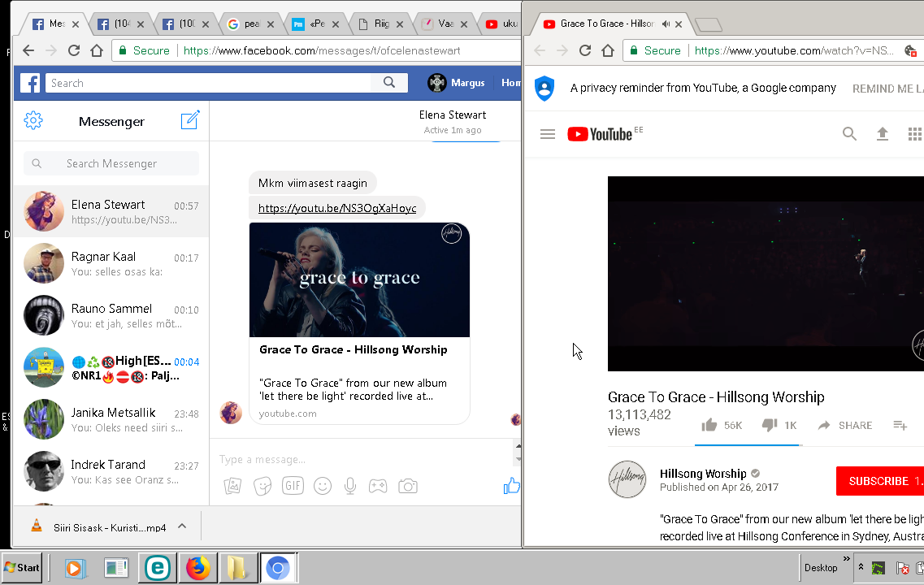Open the emoji picker
The width and height of the screenshot is (924, 585).
click(x=323, y=486)
